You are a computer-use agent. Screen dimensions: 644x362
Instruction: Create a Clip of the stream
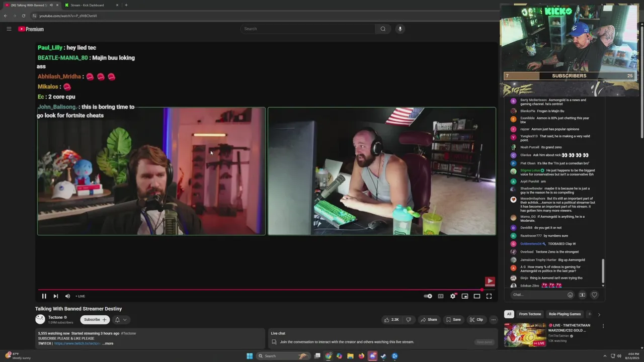(x=476, y=319)
